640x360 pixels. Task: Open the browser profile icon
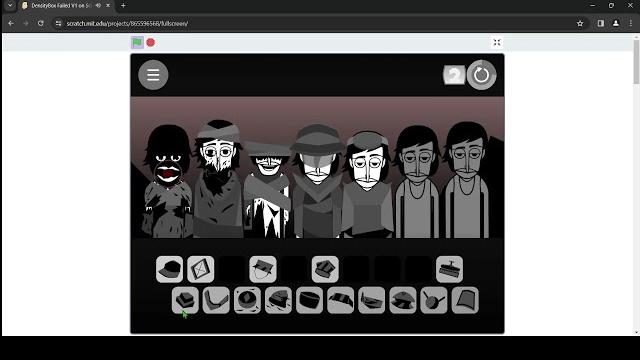tap(616, 24)
